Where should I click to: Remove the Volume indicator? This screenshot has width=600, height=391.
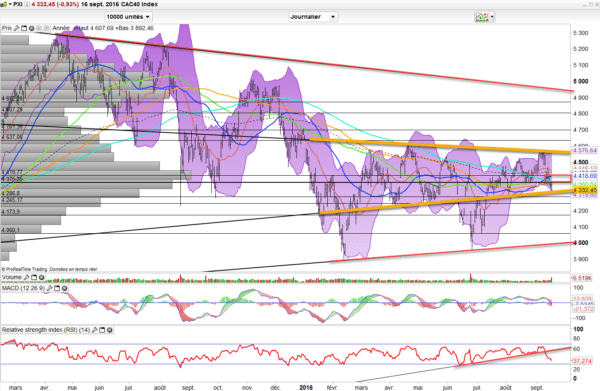pos(41,277)
